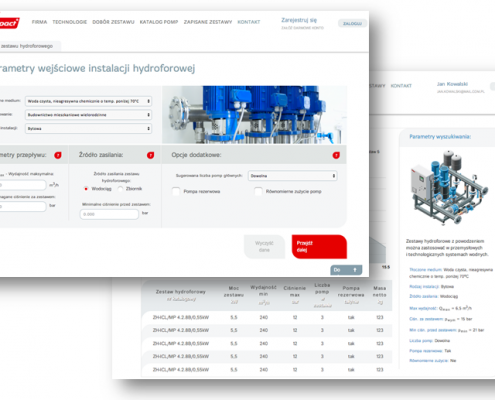Select last ZH-ICL/MP 4.2.8B/0,55kW table row

coord(267,370)
